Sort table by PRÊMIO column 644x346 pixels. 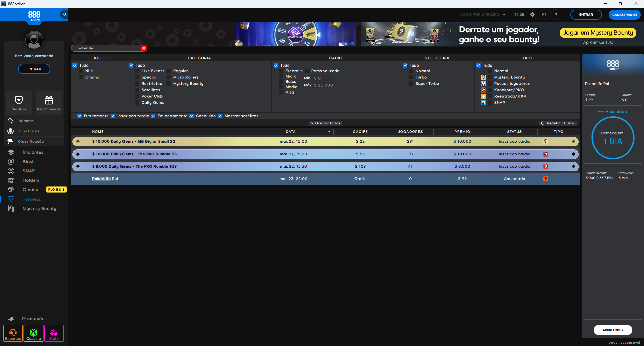click(462, 132)
